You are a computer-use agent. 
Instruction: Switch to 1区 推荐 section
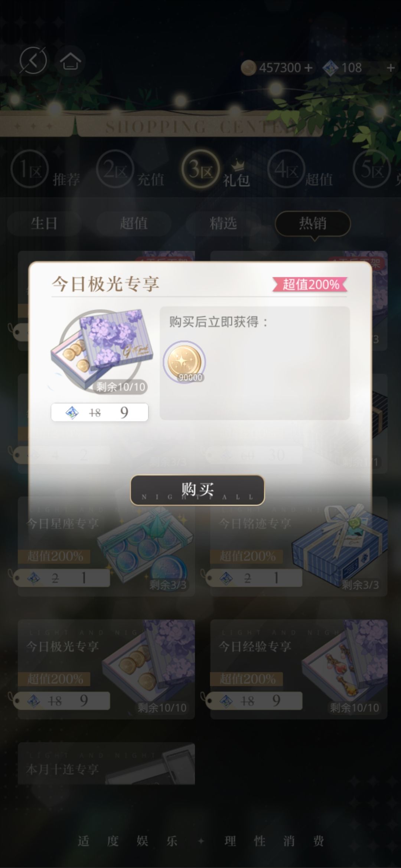click(45, 170)
